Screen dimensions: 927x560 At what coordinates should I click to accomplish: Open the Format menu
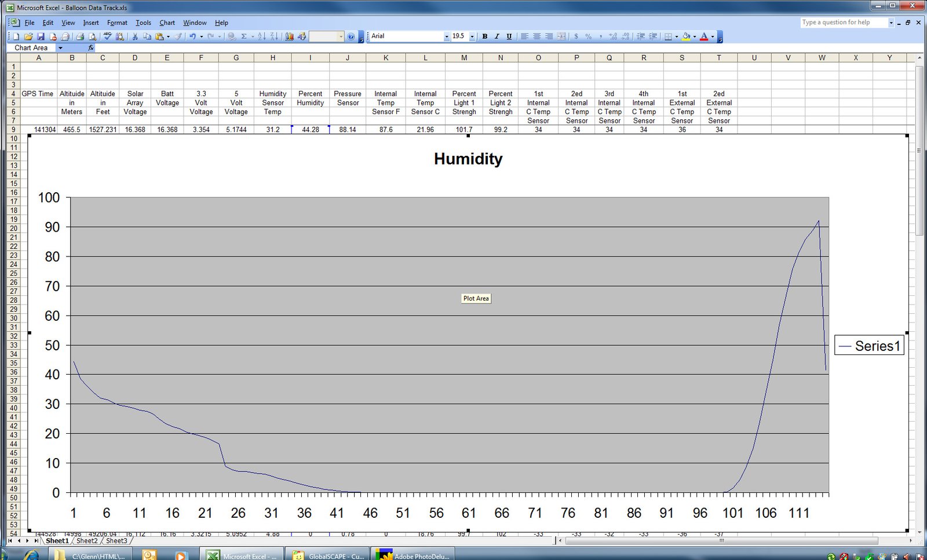[x=117, y=23]
